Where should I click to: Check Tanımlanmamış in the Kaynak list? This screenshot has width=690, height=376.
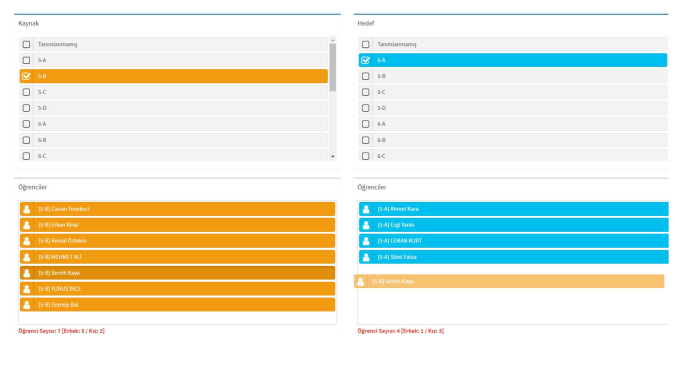(26, 44)
